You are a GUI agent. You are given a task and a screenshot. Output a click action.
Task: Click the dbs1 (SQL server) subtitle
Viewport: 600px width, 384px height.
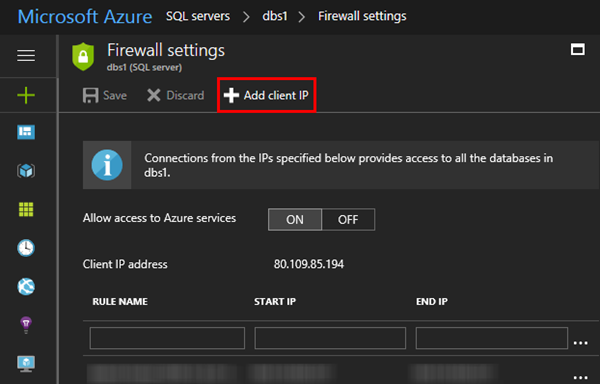(145, 67)
